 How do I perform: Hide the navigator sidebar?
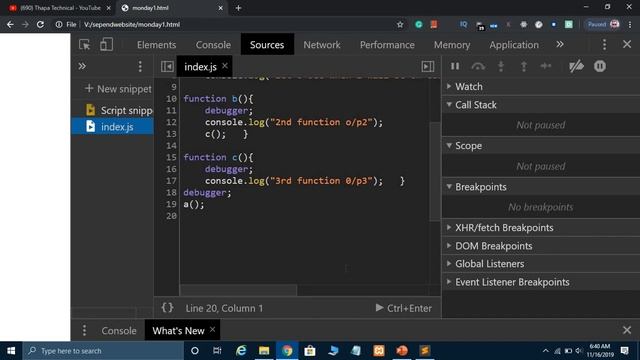[167, 66]
